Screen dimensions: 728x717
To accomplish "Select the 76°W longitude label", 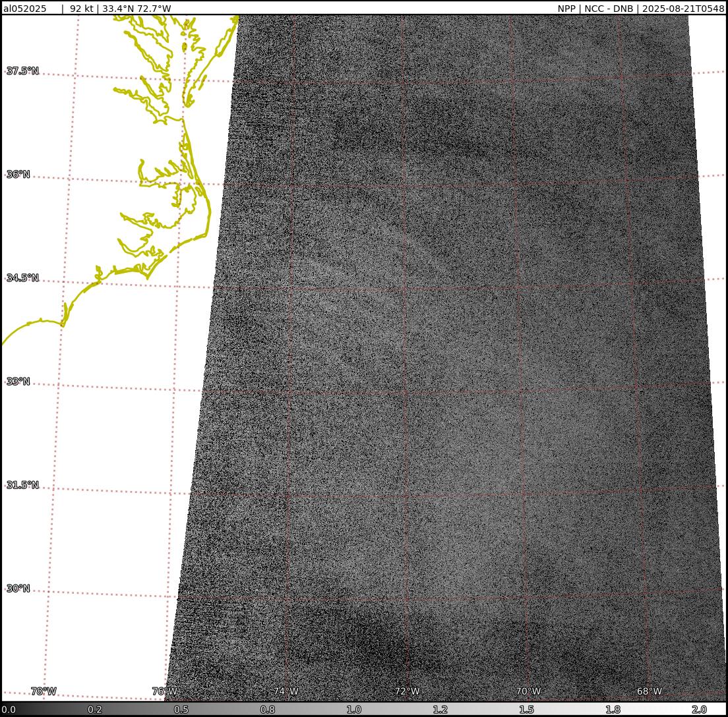I will coord(164,691).
